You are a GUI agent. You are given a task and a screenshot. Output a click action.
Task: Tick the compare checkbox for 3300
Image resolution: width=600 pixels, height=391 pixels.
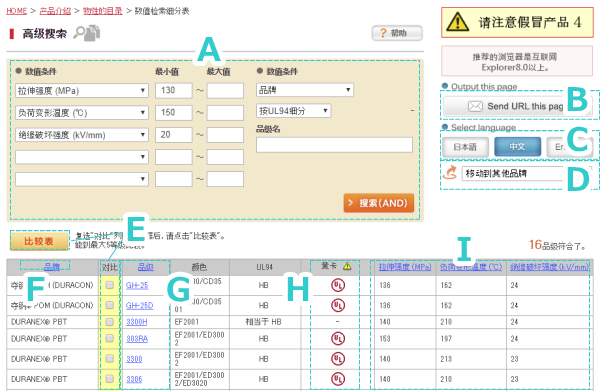click(x=109, y=358)
